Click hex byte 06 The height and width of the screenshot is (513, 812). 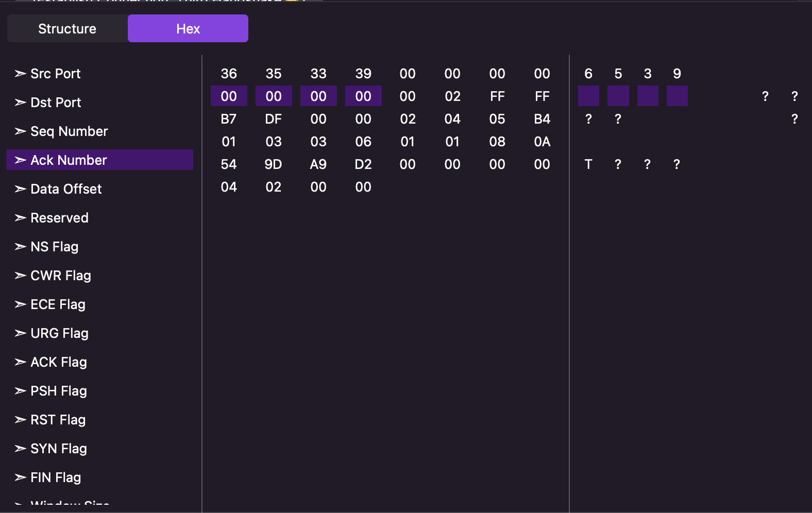pyautogui.click(x=363, y=142)
